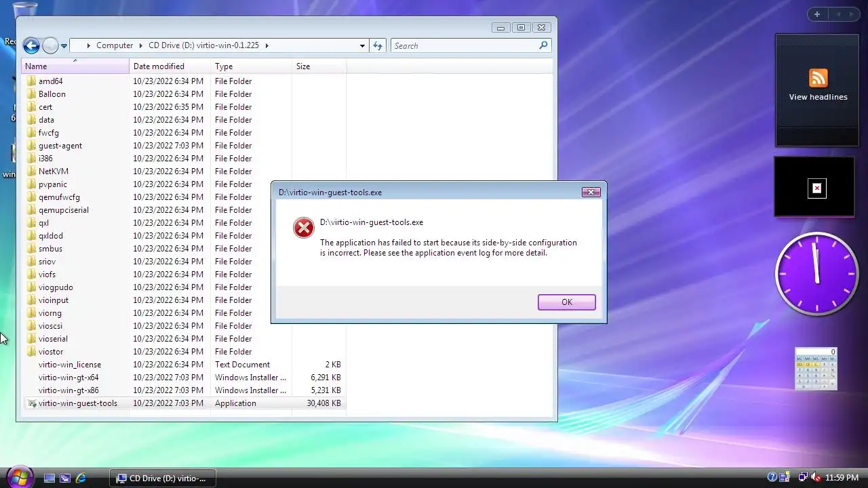Select CD Drive (D:) virtio-win-0.1.225 breadcrumb
The width and height of the screenshot is (868, 488).
tap(203, 45)
